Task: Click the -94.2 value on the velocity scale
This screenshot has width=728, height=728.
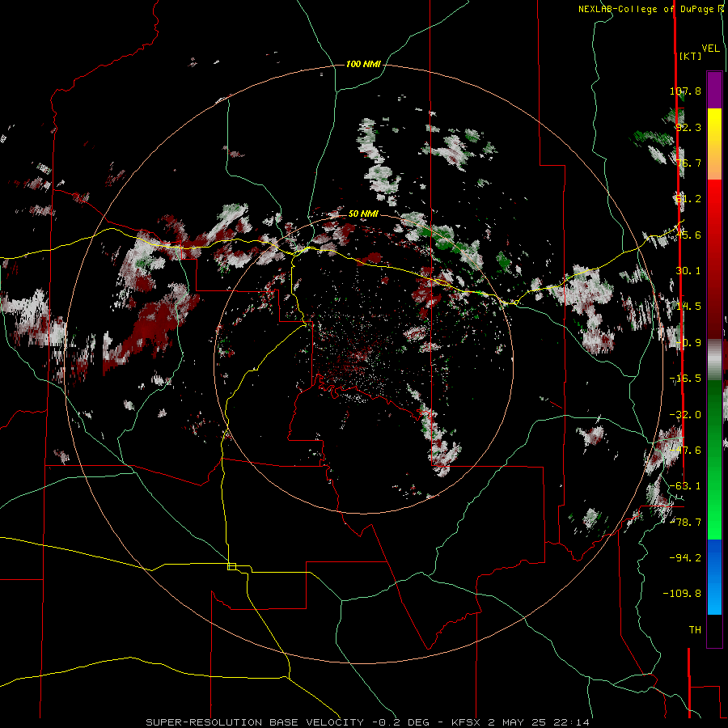Action: (685, 557)
